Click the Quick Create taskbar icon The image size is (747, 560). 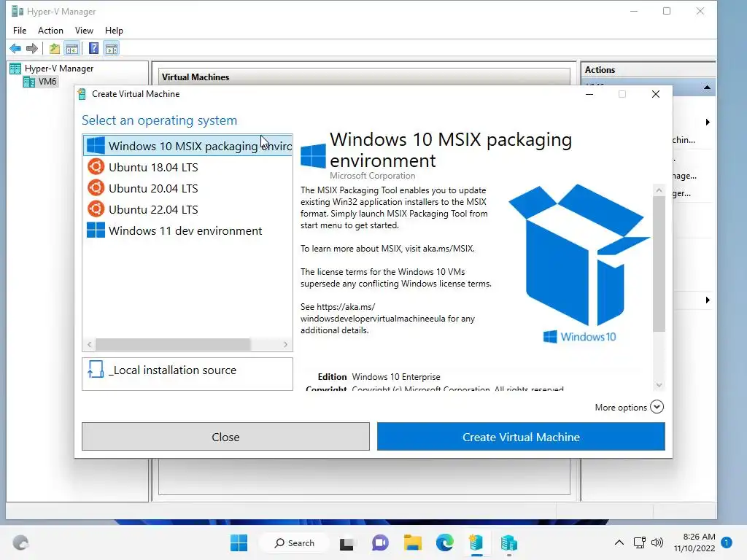pyautogui.click(x=476, y=542)
